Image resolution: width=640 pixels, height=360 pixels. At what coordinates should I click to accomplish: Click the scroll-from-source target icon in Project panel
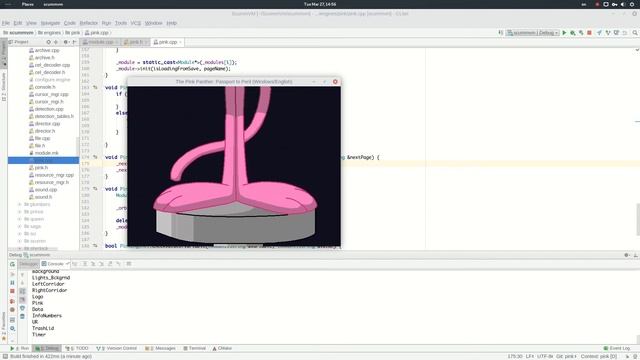(x=49, y=42)
